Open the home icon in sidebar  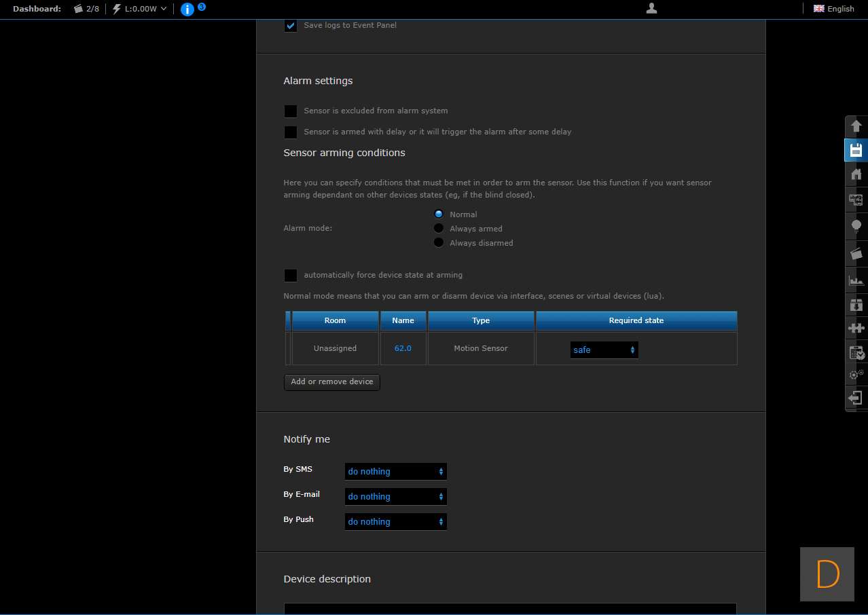(x=856, y=174)
